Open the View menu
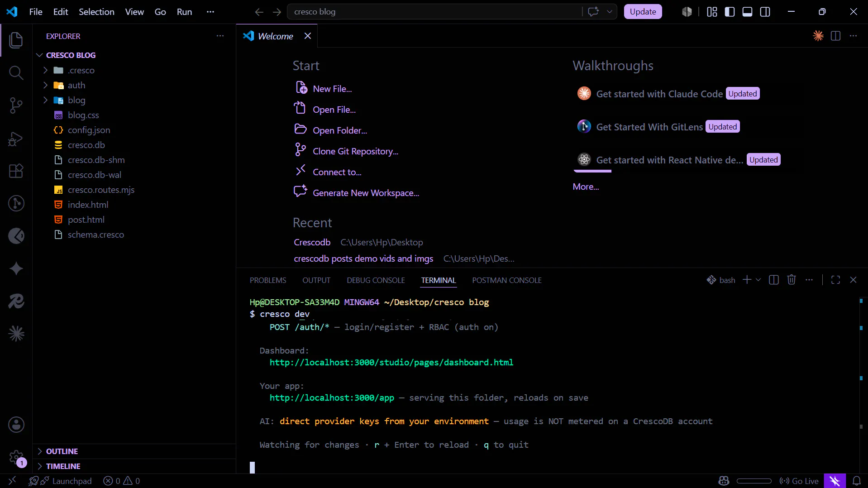The height and width of the screenshot is (488, 868). coord(134,12)
